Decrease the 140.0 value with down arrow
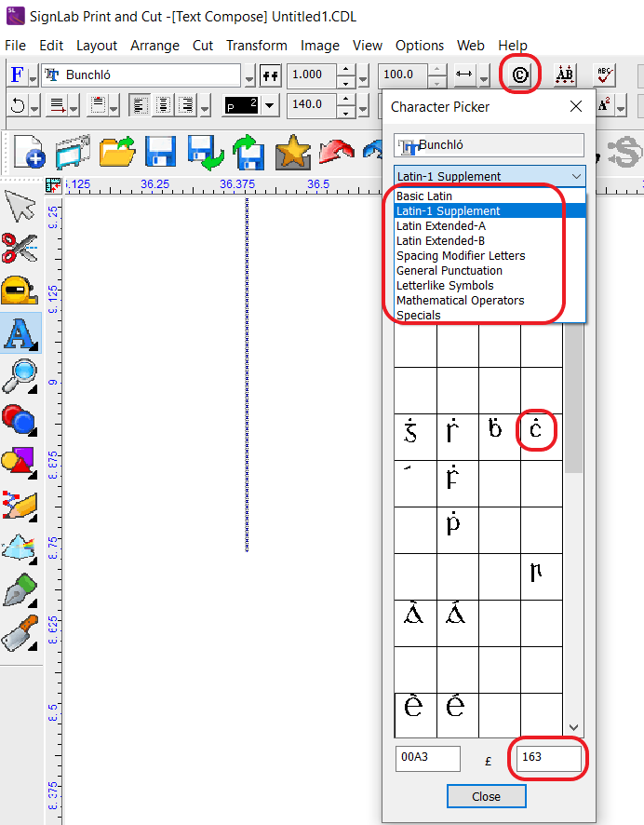This screenshot has height=825, width=644. 345,113
